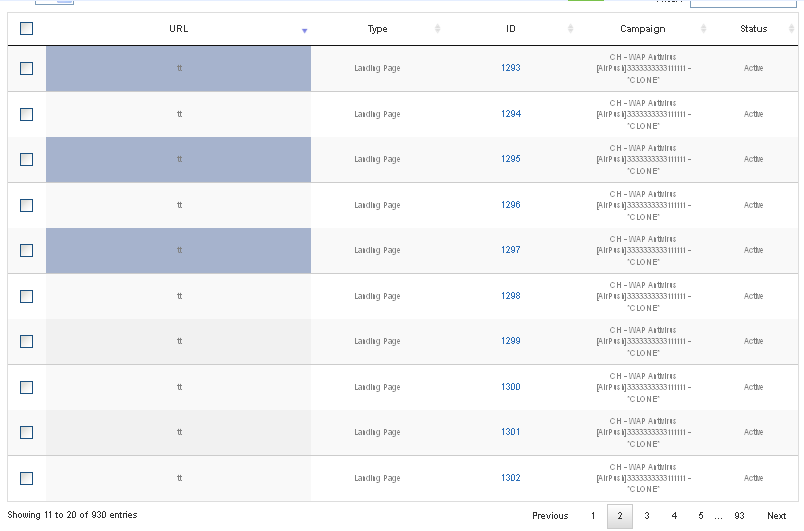Open landing page ID 1295 link
804x531 pixels.
coord(511,159)
